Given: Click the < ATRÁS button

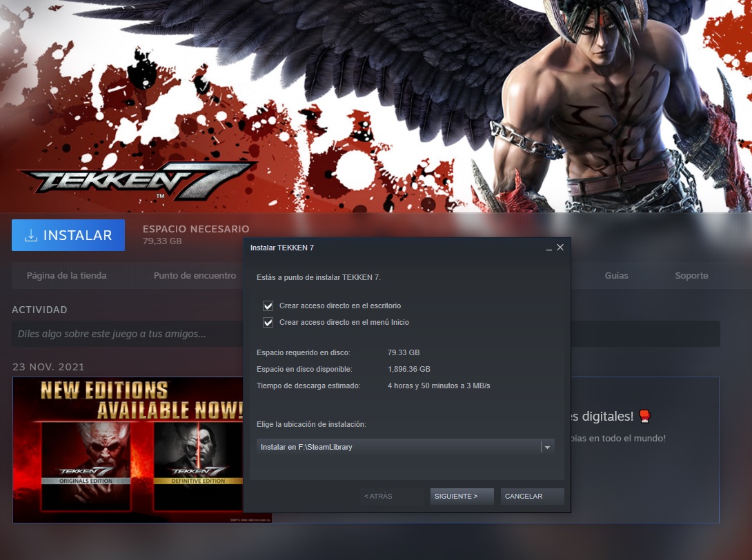Looking at the screenshot, I should tap(392, 497).
